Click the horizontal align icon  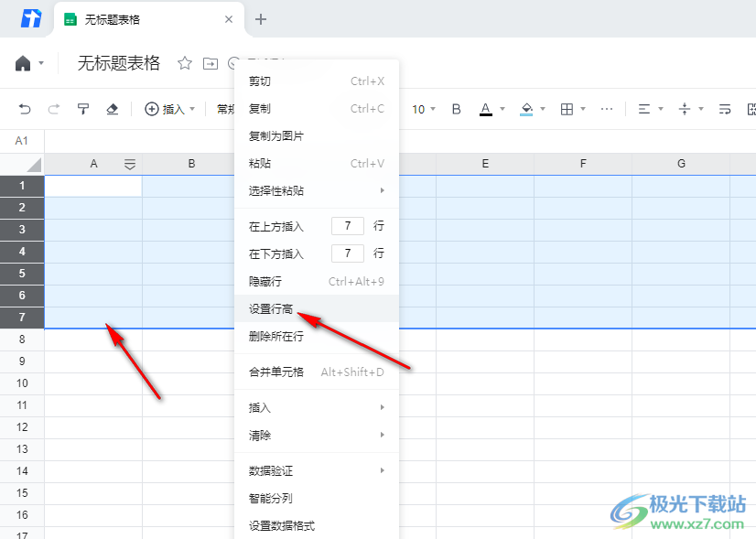[644, 110]
